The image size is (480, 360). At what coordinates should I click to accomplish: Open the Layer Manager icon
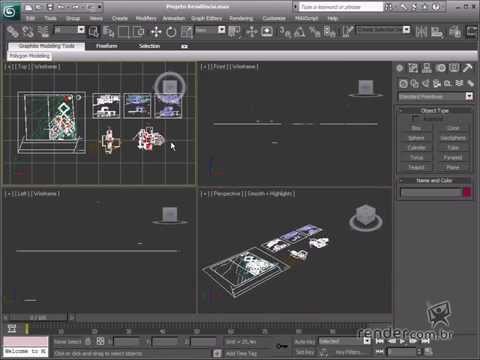coord(455,32)
